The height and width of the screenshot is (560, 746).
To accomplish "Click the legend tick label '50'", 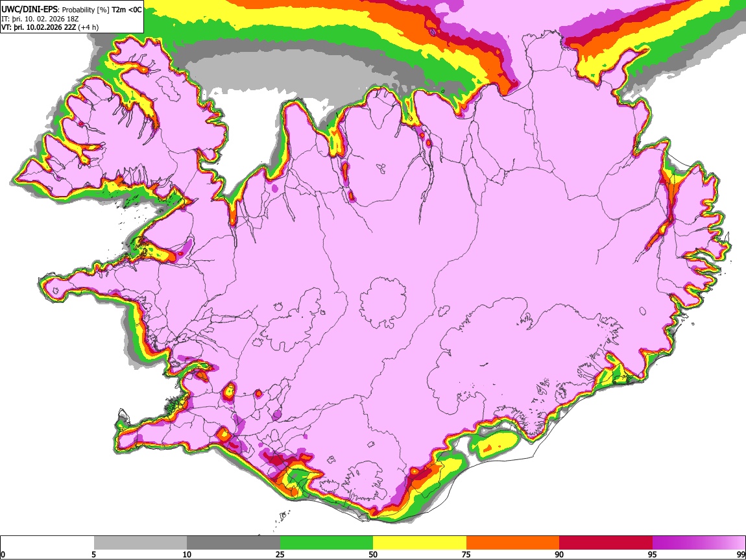I will (373, 555).
